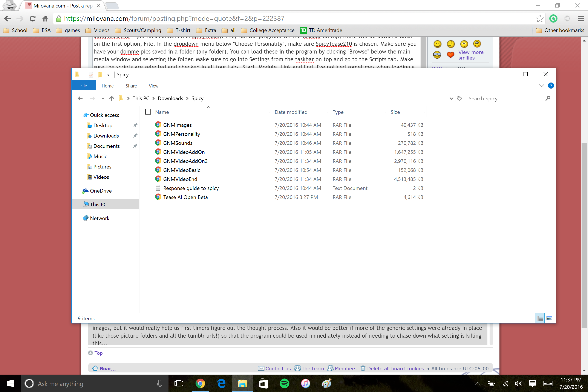The height and width of the screenshot is (392, 588).
Task: Expand the breadcrumb root chevron before This PC
Action: coord(128,98)
